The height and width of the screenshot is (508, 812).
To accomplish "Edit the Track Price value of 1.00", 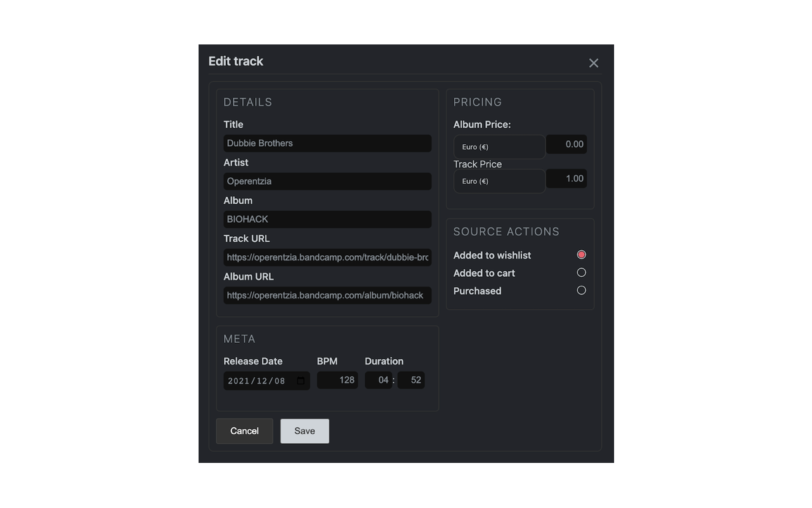I will pyautogui.click(x=566, y=178).
